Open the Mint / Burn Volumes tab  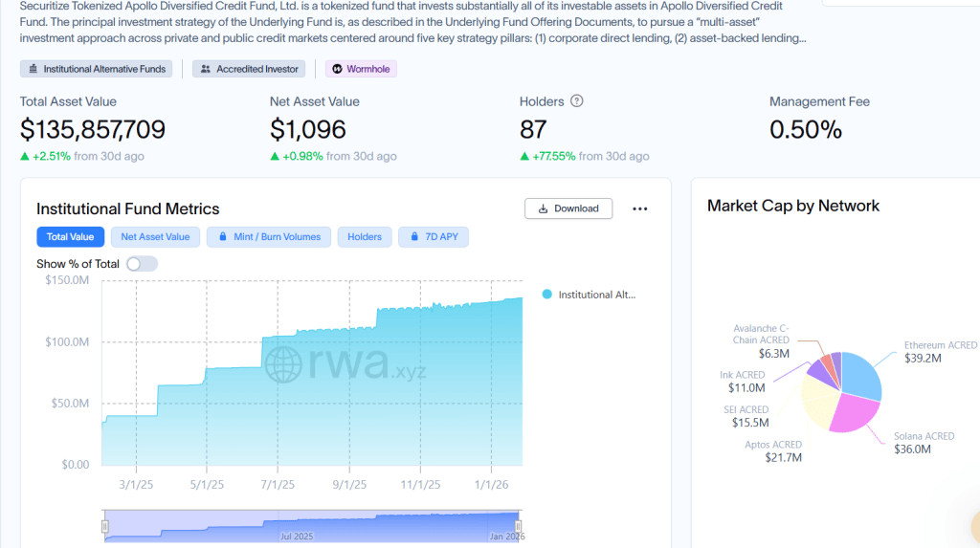click(x=269, y=237)
